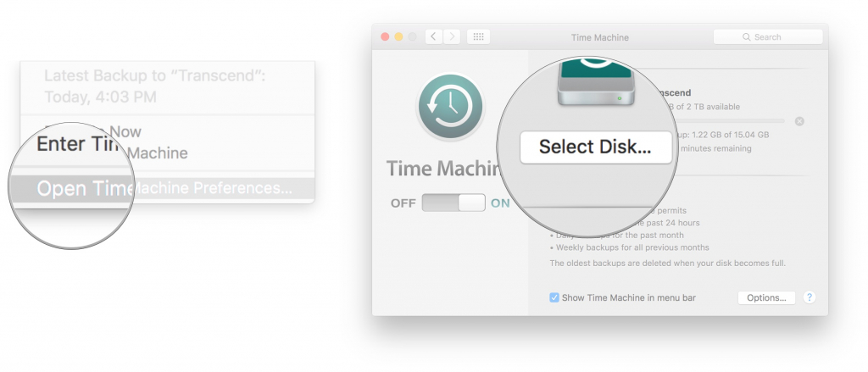
Task: Click "Weekly backups for all previous months"
Action: pyautogui.click(x=632, y=247)
